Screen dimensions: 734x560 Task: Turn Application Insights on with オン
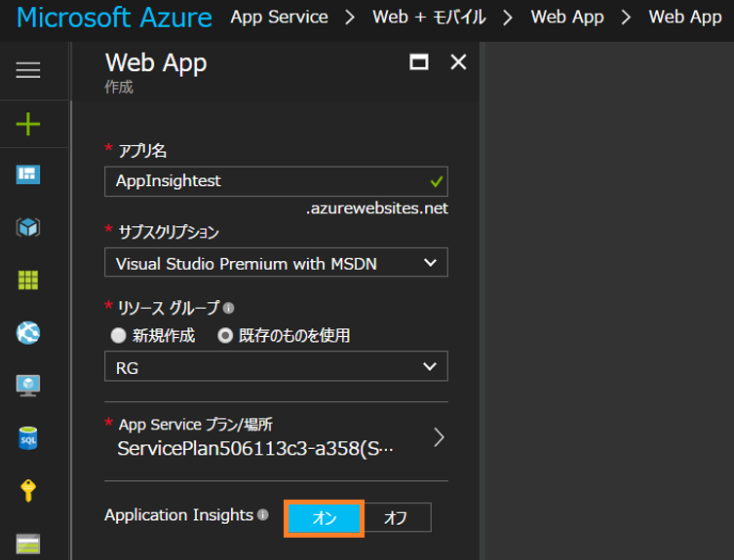tap(325, 518)
